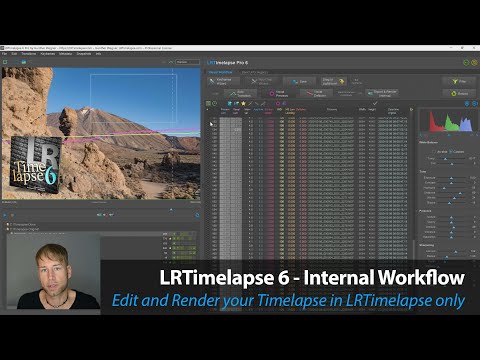
Task: Click the Drag to Lightroom button
Action: coord(333,81)
